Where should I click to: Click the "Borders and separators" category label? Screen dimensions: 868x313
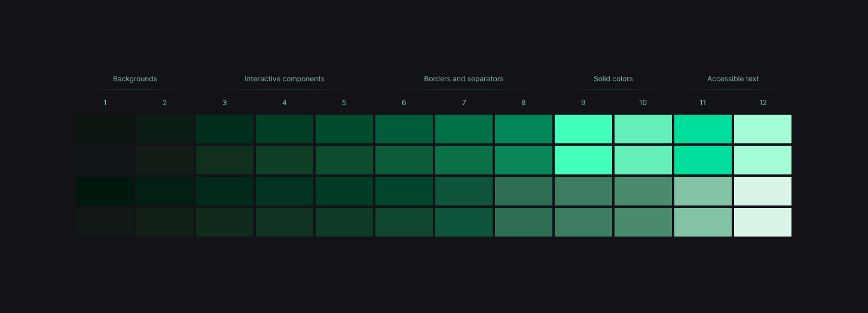pyautogui.click(x=464, y=79)
